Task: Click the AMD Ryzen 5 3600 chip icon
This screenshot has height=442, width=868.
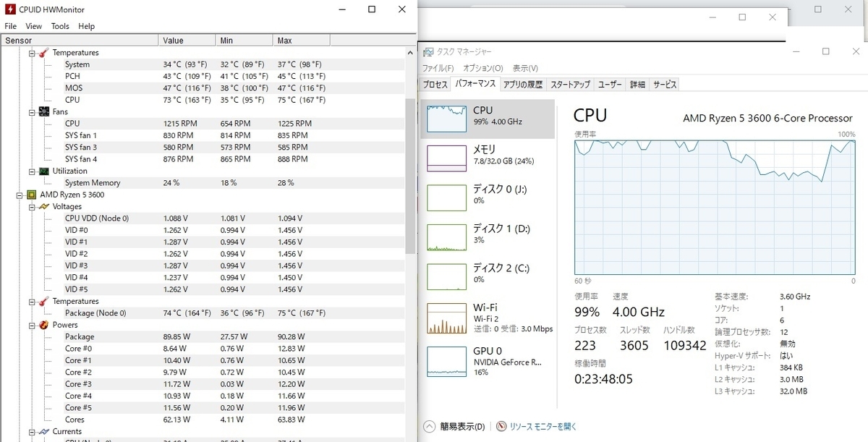Action: 31,195
